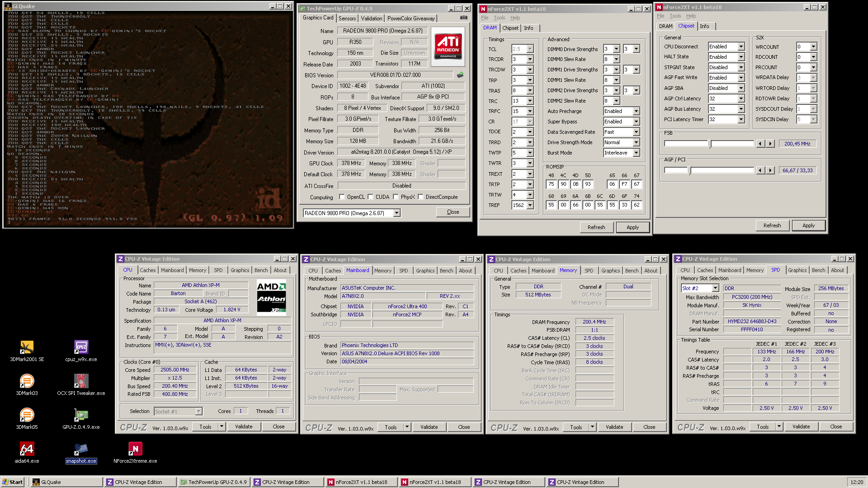Click the nForce2XT DRAM window title icon
The height and width of the screenshot is (488, 868).
pyautogui.click(x=483, y=9)
